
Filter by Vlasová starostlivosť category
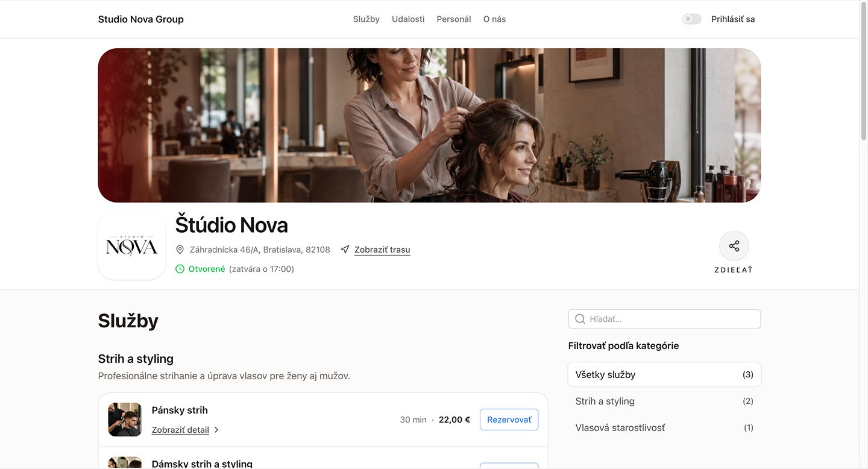pos(664,427)
